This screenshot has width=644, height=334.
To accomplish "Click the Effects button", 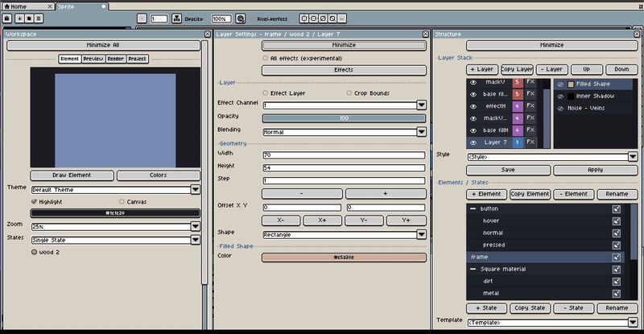I will (x=344, y=70).
